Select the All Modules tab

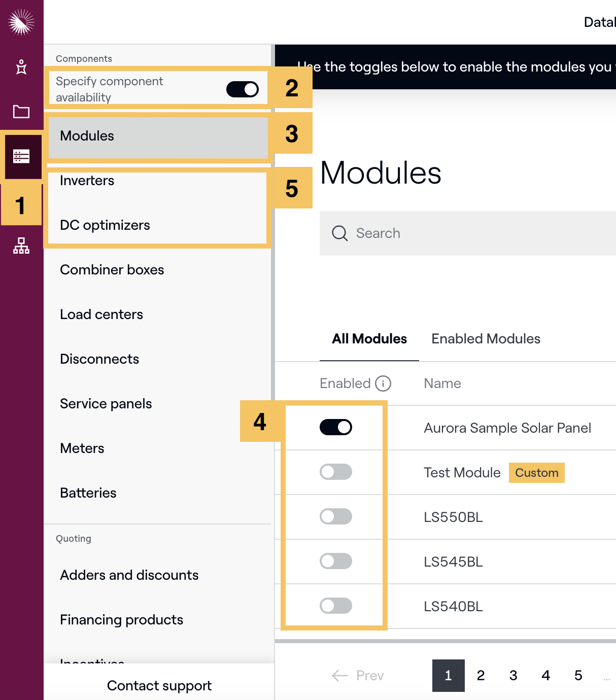pos(369,339)
